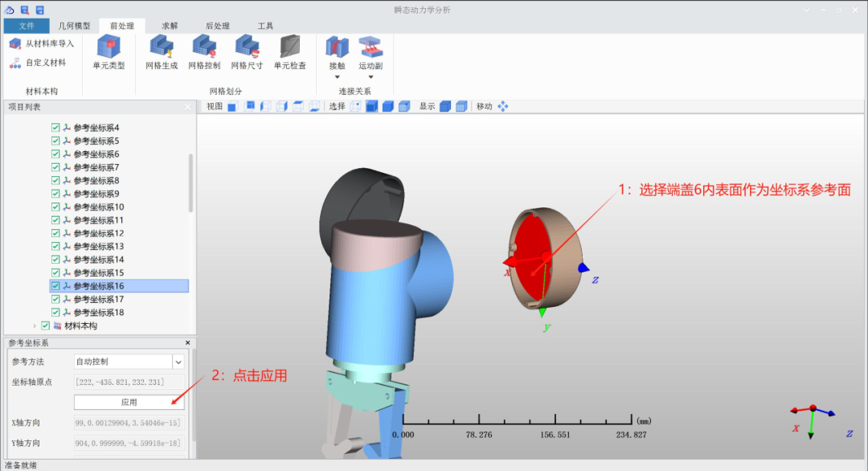Screen dimensions: 868x471
Task: Click the Y轴方向 value field
Action: (x=129, y=443)
